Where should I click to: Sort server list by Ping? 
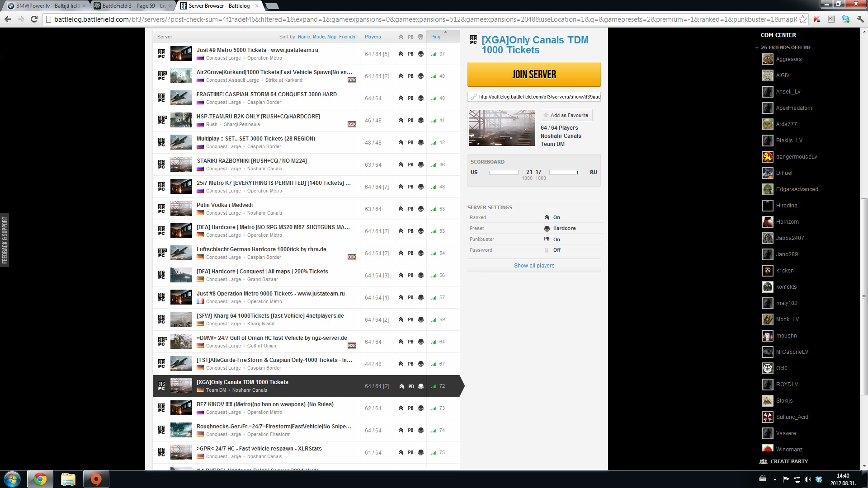coord(436,37)
